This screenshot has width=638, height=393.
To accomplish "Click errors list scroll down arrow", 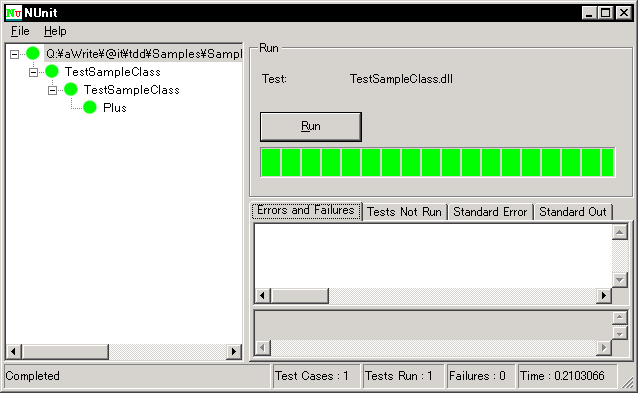I will point(619,279).
